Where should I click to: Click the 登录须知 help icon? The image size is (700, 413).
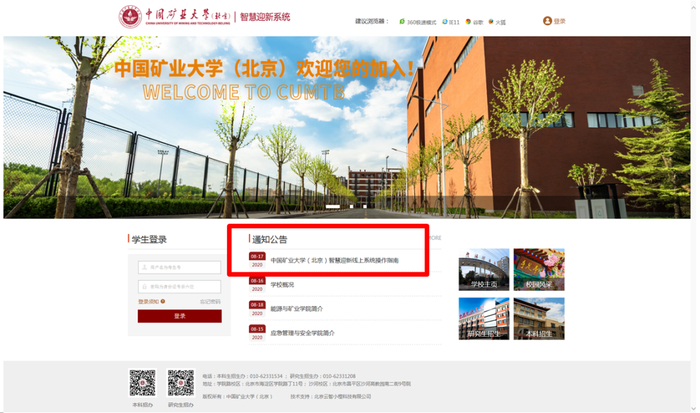tap(163, 301)
